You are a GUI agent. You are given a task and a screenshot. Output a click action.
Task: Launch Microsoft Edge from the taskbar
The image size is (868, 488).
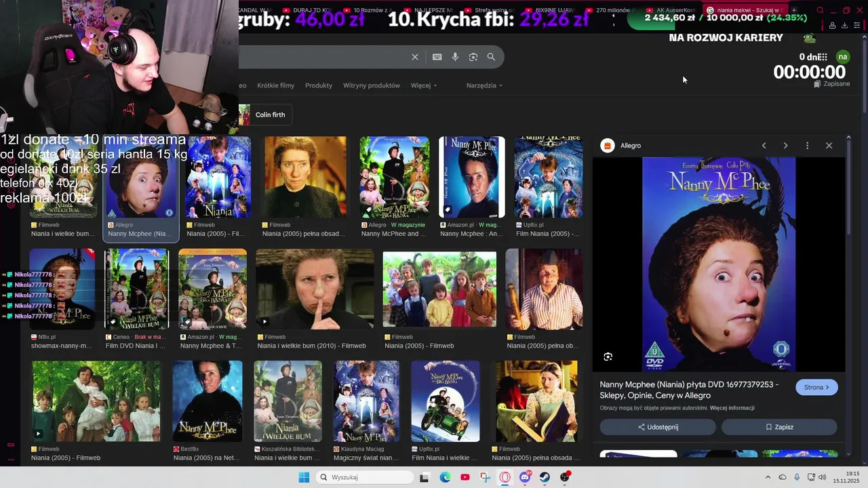[445, 477]
